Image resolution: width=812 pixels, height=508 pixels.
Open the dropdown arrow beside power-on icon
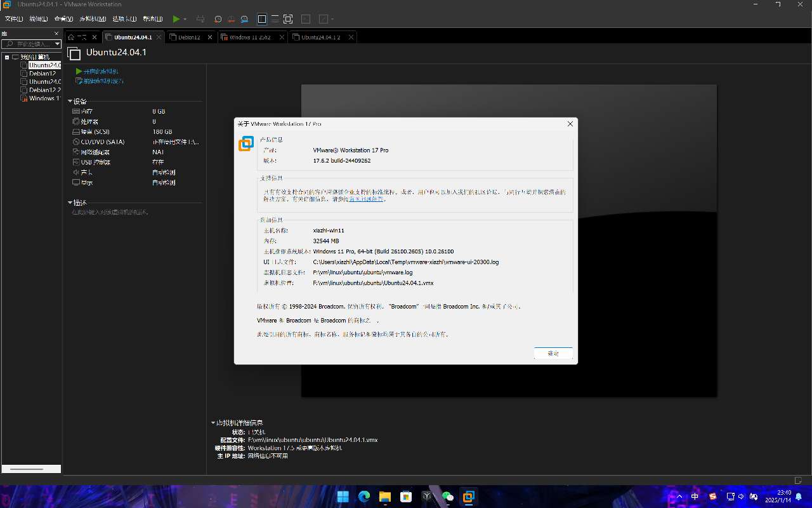click(185, 20)
